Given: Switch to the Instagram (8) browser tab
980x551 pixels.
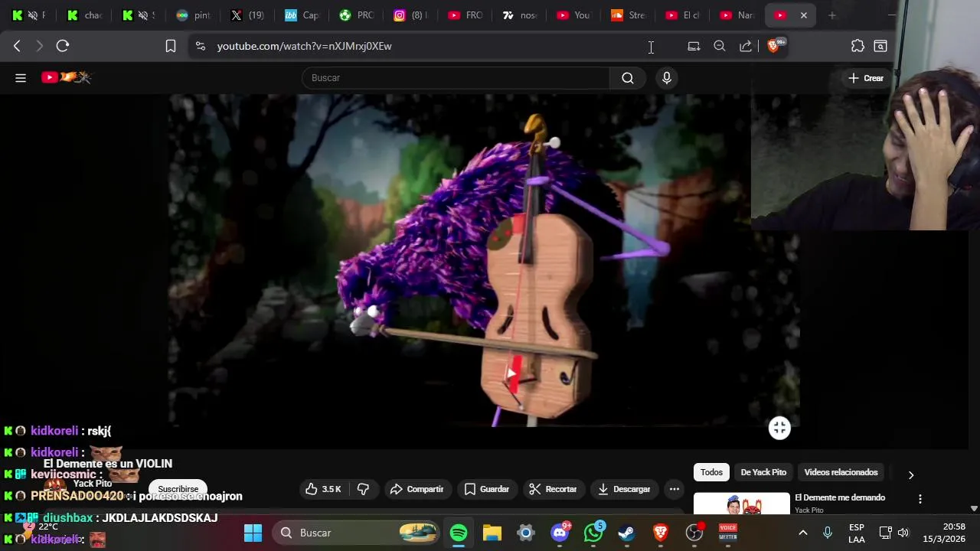Looking at the screenshot, I should pyautogui.click(x=410, y=15).
